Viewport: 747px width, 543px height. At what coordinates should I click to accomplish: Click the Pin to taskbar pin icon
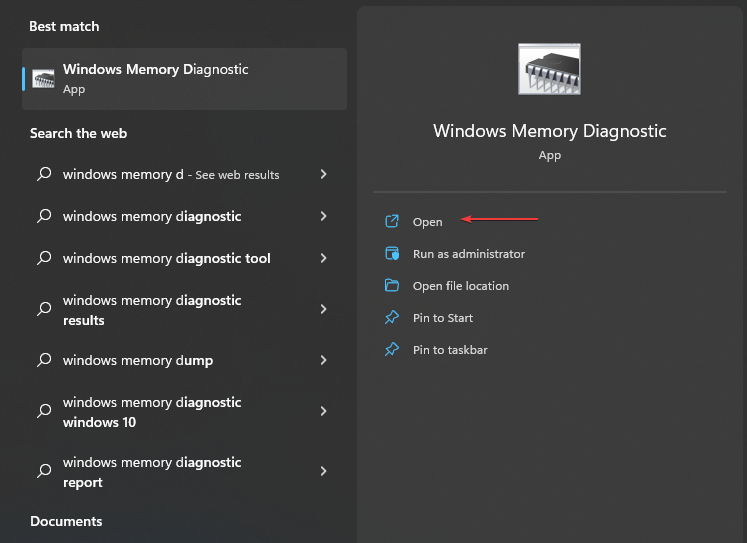[x=392, y=350]
